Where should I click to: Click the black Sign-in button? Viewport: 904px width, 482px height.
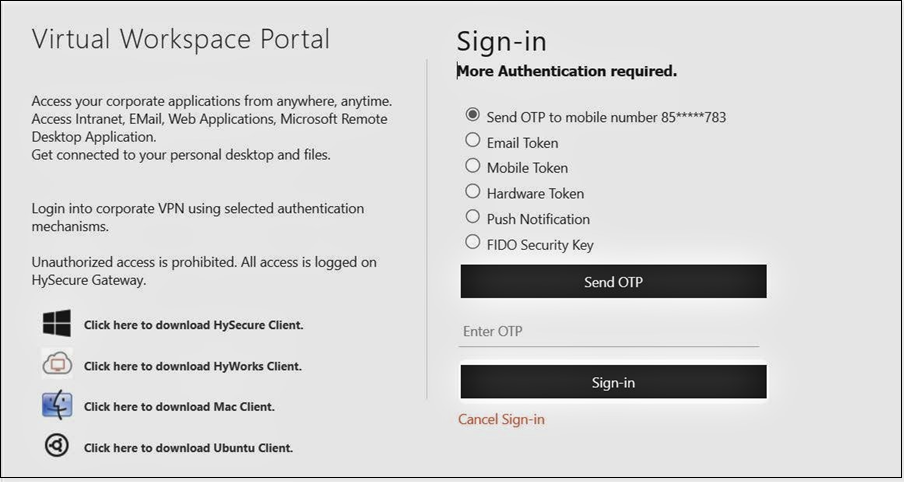pyautogui.click(x=613, y=382)
